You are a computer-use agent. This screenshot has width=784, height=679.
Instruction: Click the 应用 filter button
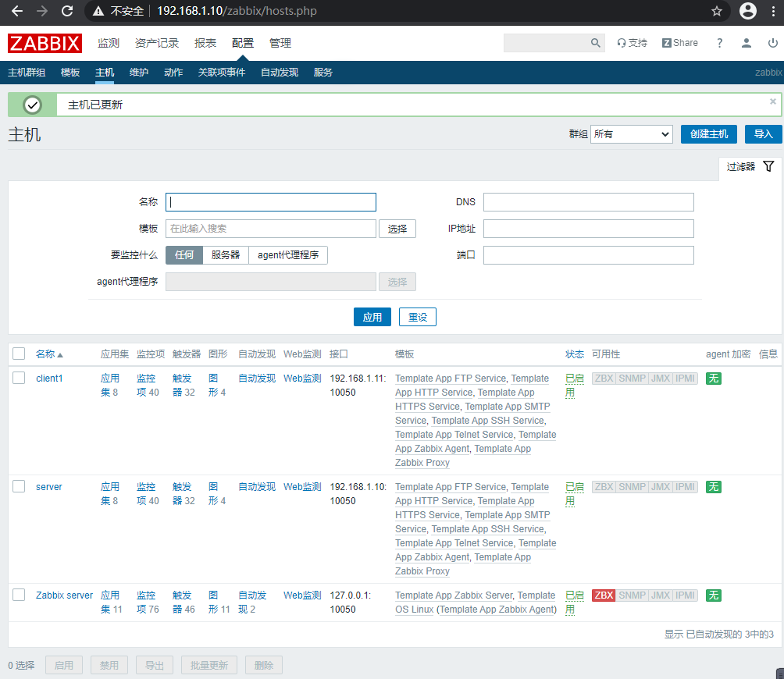pyautogui.click(x=372, y=317)
